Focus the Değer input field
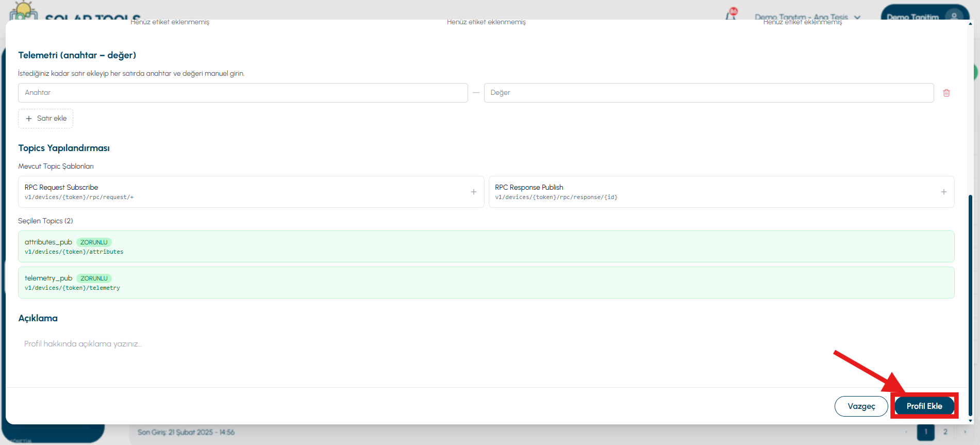 click(x=709, y=93)
